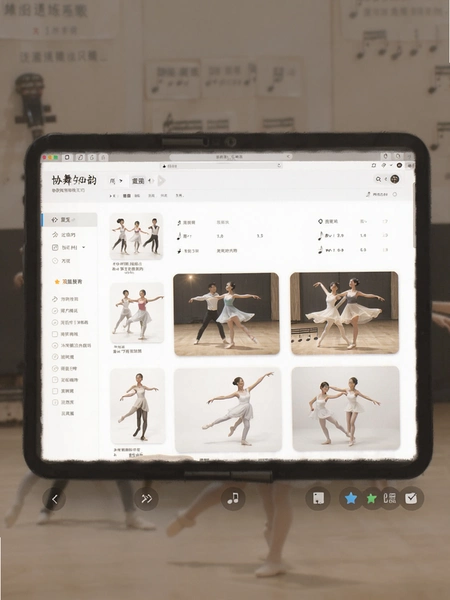Viewport: 450px width, 600px height.
Task: Select the highlighted top sidebar item
Action: tap(69, 220)
